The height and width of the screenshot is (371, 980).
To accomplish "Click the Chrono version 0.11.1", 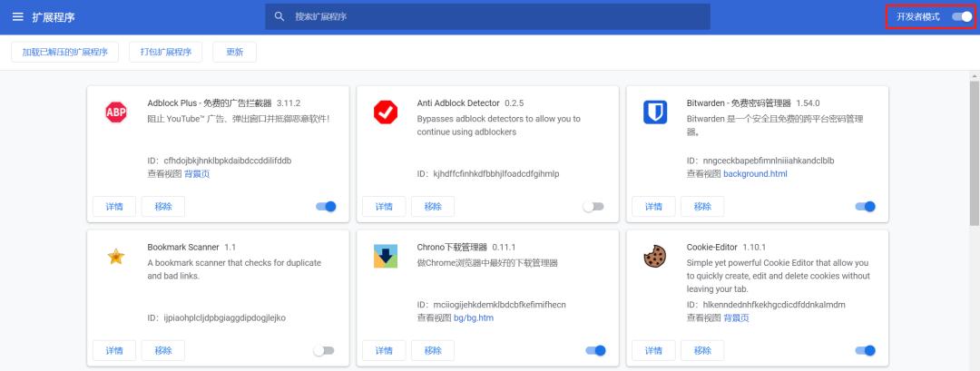I will coord(504,247).
